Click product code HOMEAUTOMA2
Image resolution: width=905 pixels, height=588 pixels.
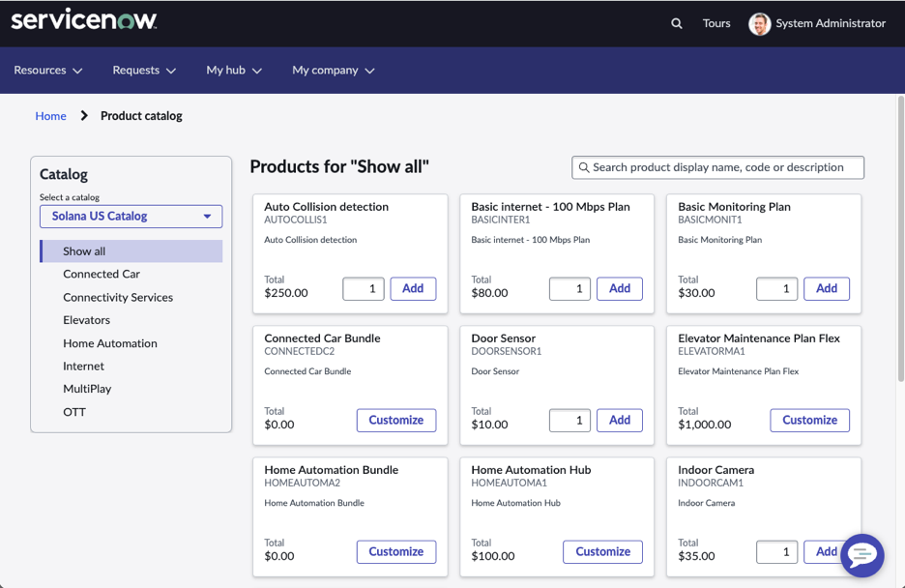pos(303,483)
